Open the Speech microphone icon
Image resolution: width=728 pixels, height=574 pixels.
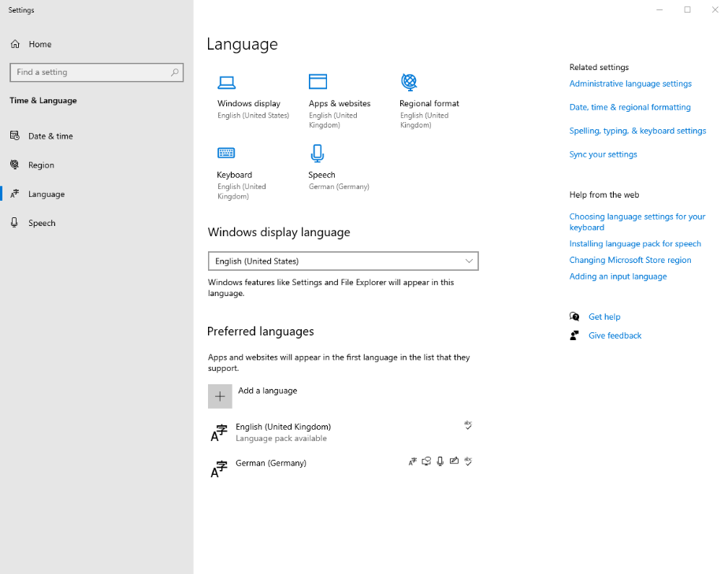pyautogui.click(x=318, y=153)
